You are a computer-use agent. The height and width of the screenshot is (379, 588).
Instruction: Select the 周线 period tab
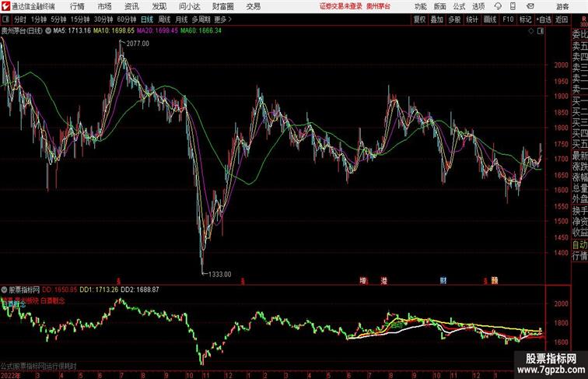164,19
